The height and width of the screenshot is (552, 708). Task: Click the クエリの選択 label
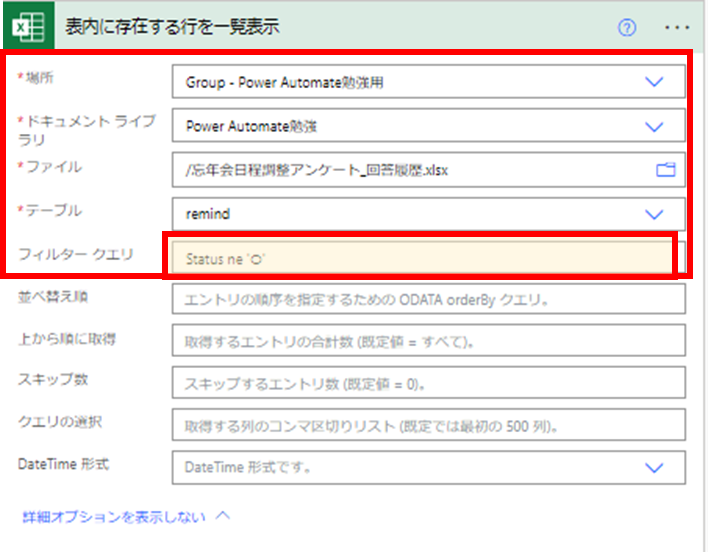click(60, 422)
